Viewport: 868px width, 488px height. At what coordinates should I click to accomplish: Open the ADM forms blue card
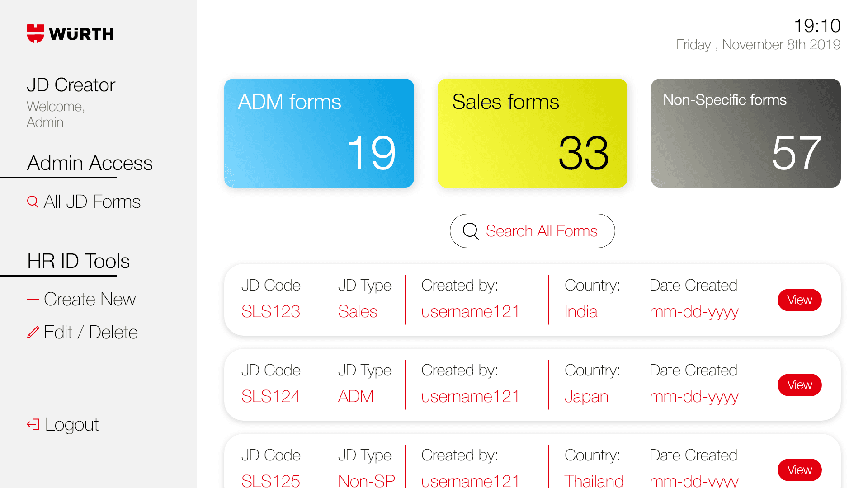click(x=319, y=133)
